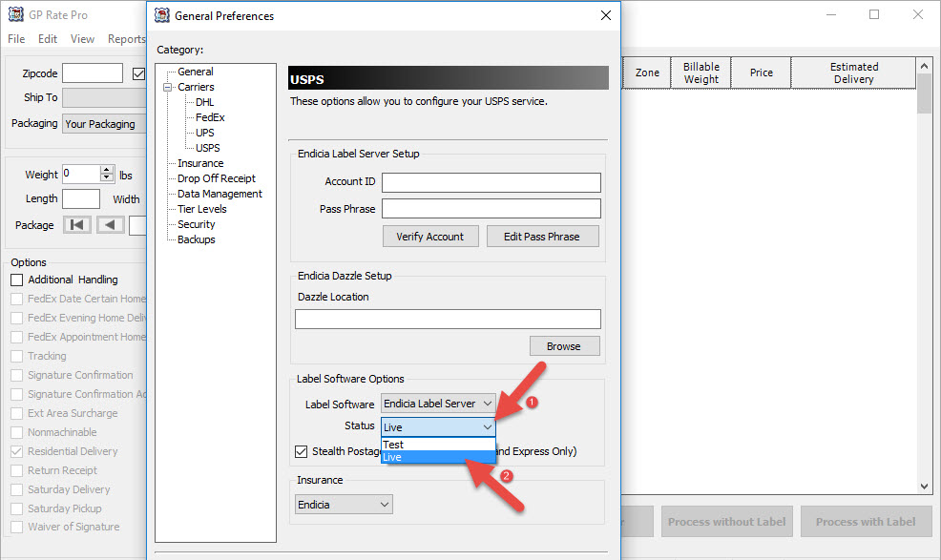Click the Ship To field
The width and height of the screenshot is (941, 560).
coord(104,98)
